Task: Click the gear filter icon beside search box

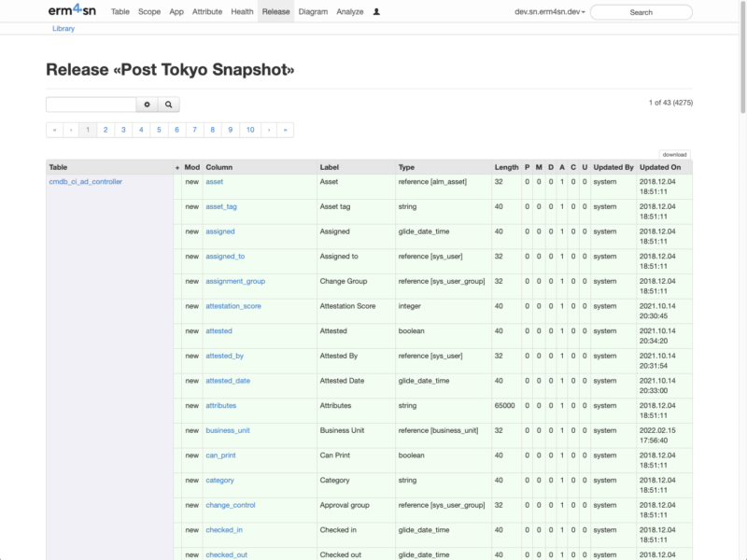Action: (x=147, y=105)
